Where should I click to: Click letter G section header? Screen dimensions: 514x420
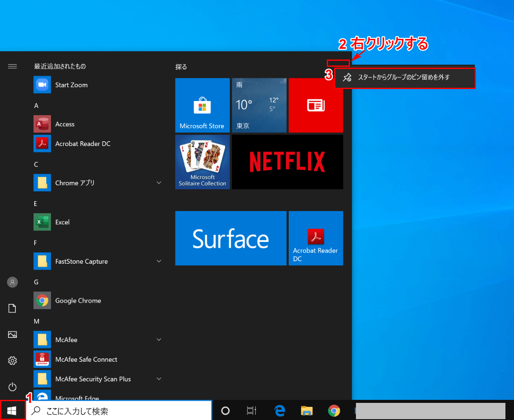point(36,282)
